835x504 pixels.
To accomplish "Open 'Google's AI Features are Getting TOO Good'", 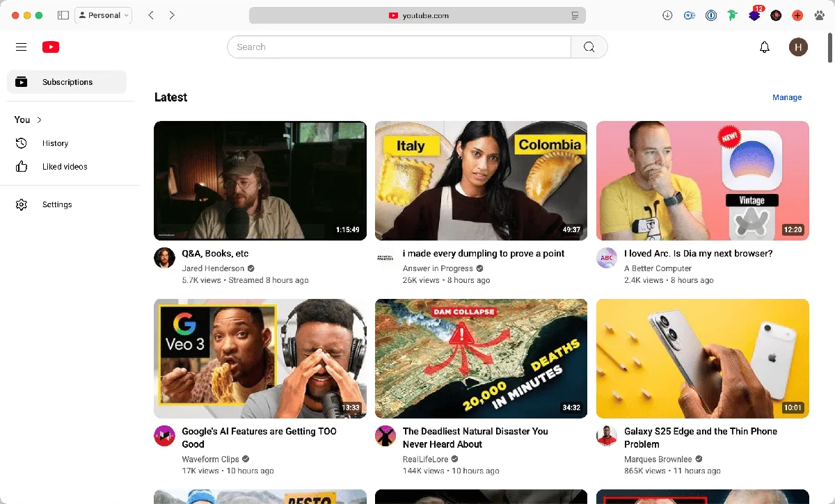I will point(259,438).
